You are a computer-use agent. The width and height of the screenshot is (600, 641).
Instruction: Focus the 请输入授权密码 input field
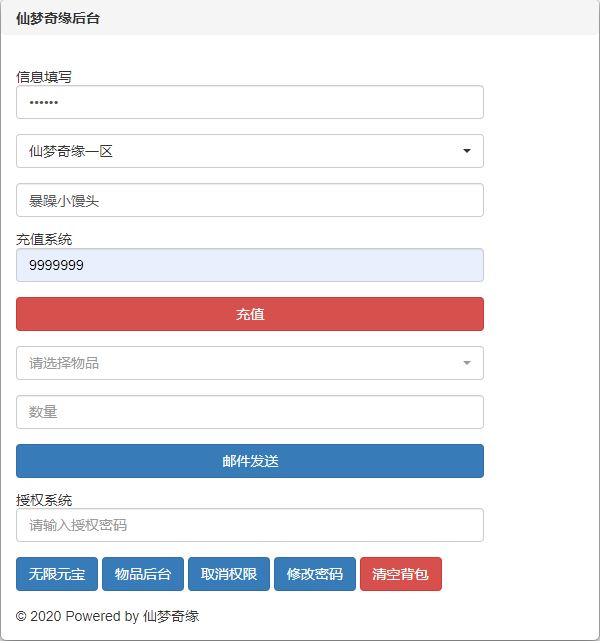[x=249, y=525]
